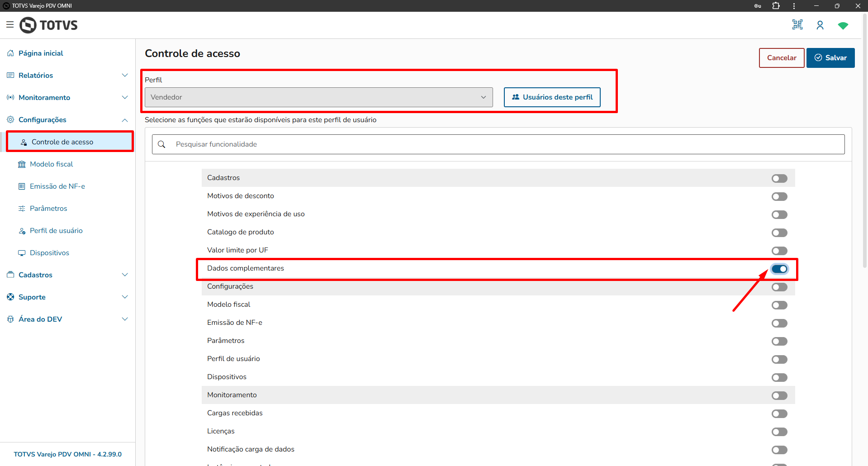Open the user account icon

[x=820, y=25]
